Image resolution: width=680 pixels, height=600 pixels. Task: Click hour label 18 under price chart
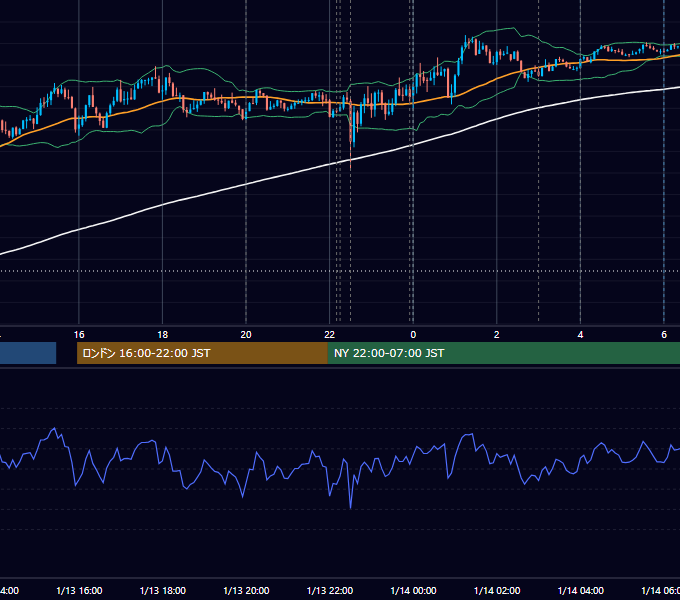tap(163, 335)
